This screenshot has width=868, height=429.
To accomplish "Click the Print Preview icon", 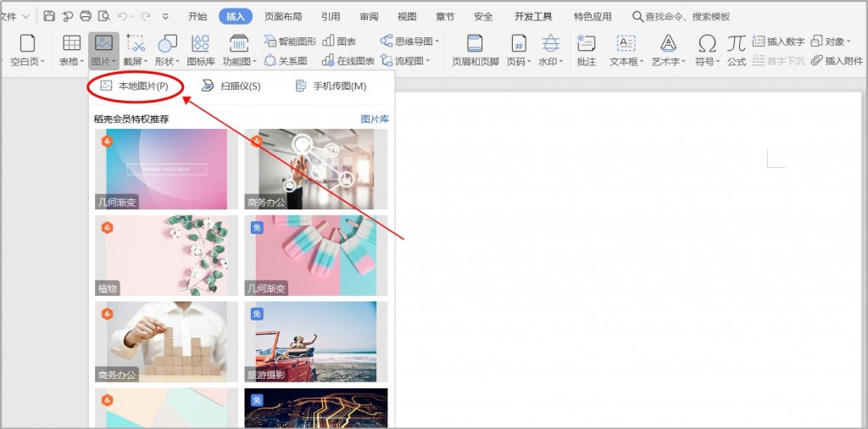I will (x=103, y=16).
